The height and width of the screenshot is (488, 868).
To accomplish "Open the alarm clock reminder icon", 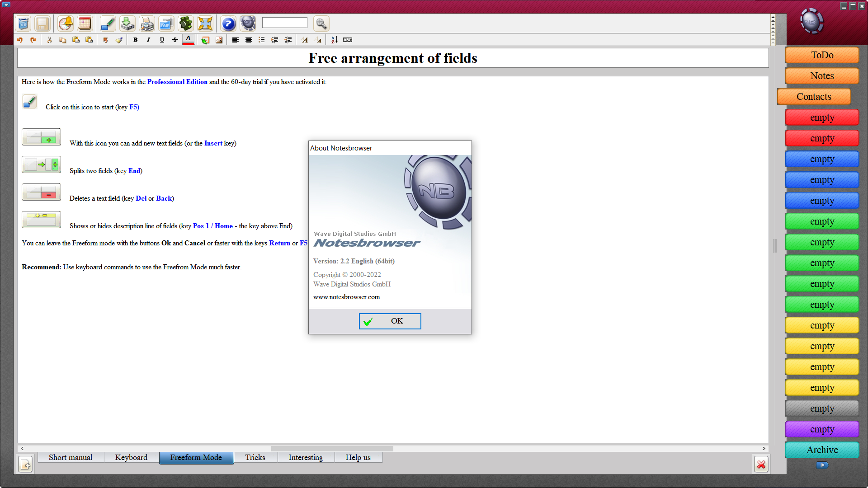I will [66, 23].
